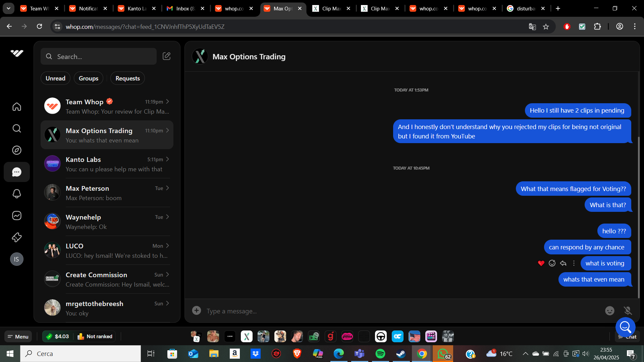Open WhatsApp from the Windows taskbar
This screenshot has height=362, width=644.
pos(443,354)
